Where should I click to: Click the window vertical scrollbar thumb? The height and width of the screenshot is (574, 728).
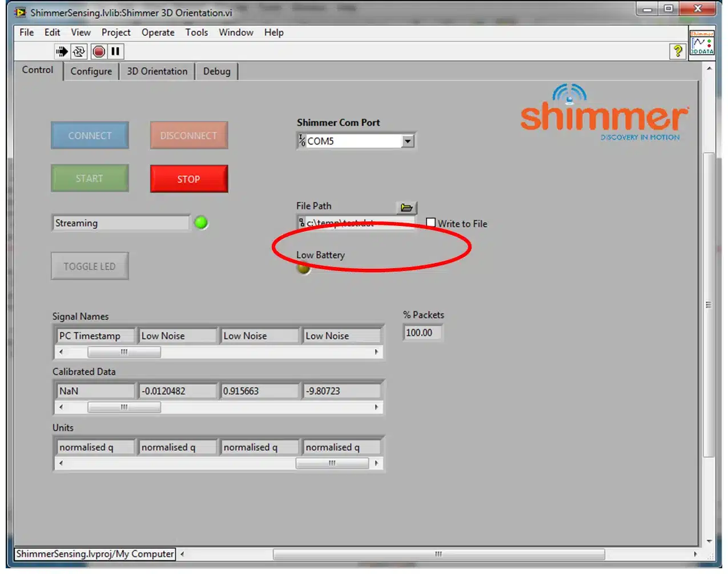click(x=709, y=305)
